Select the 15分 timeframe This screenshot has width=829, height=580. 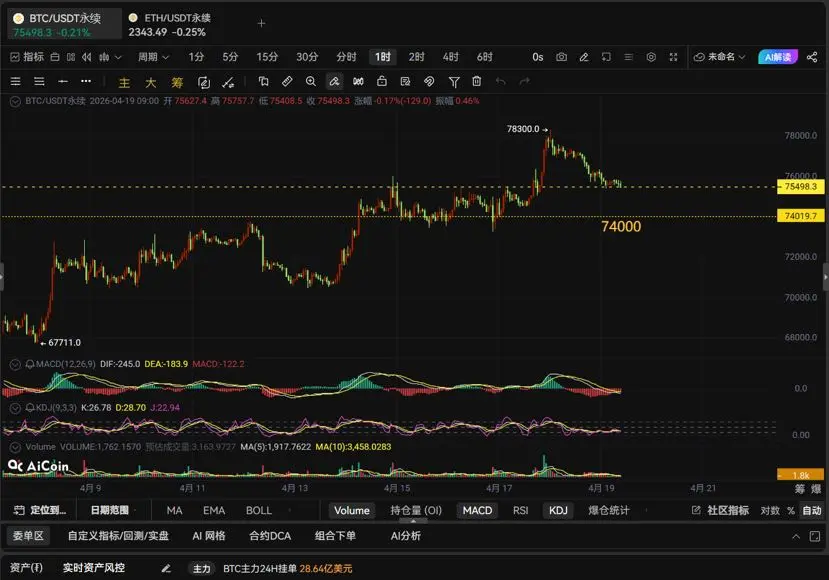(x=267, y=57)
